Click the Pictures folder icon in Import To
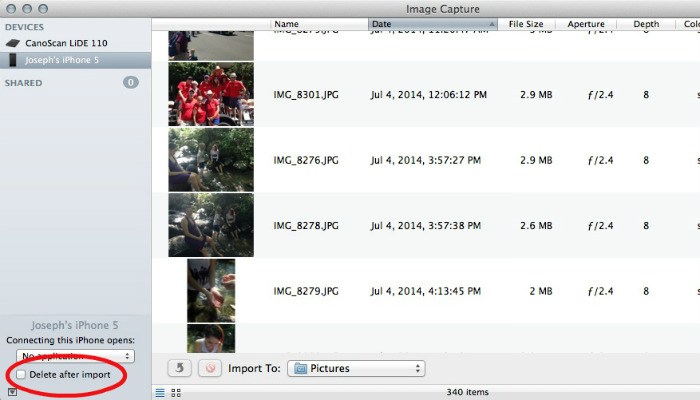The height and width of the screenshot is (400, 700). pyautogui.click(x=300, y=368)
